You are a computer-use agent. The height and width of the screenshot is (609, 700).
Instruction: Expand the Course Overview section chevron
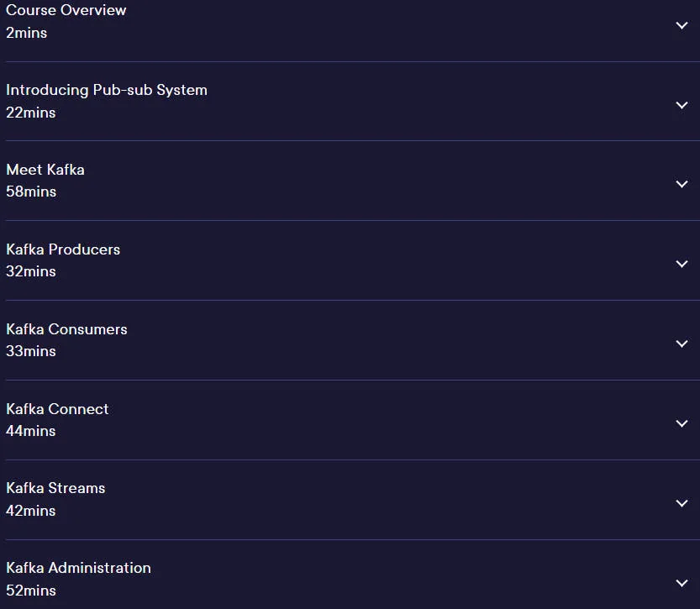(x=682, y=25)
